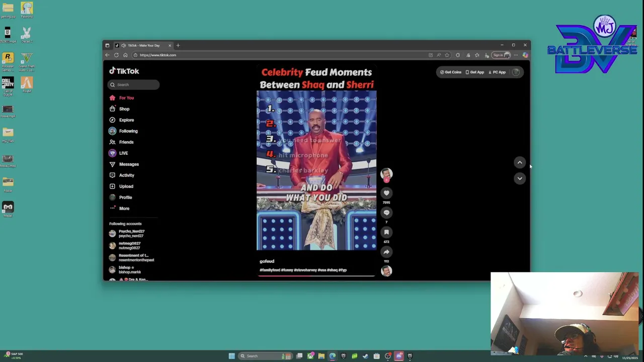This screenshot has height=362, width=644.
Task: Click Get Coins button
Action: [x=451, y=72]
